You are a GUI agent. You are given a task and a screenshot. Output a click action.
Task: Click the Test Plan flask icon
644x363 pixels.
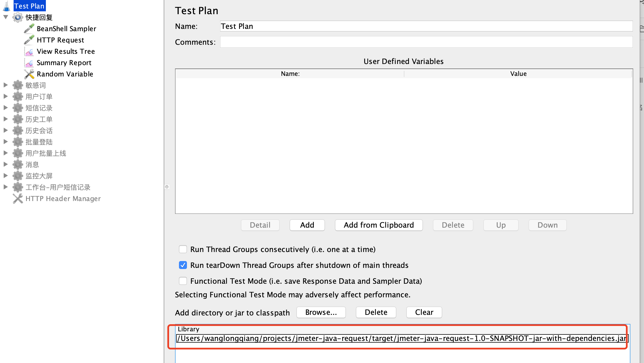(7, 6)
